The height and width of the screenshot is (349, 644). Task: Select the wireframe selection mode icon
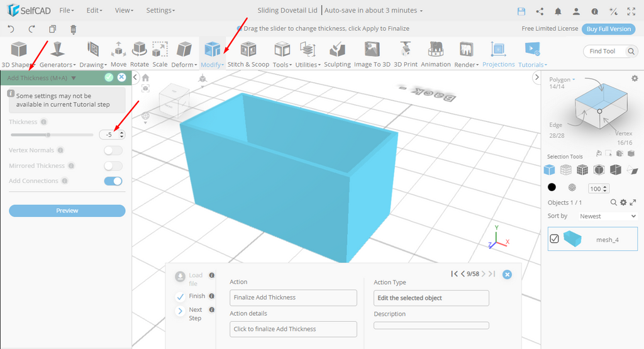point(565,170)
